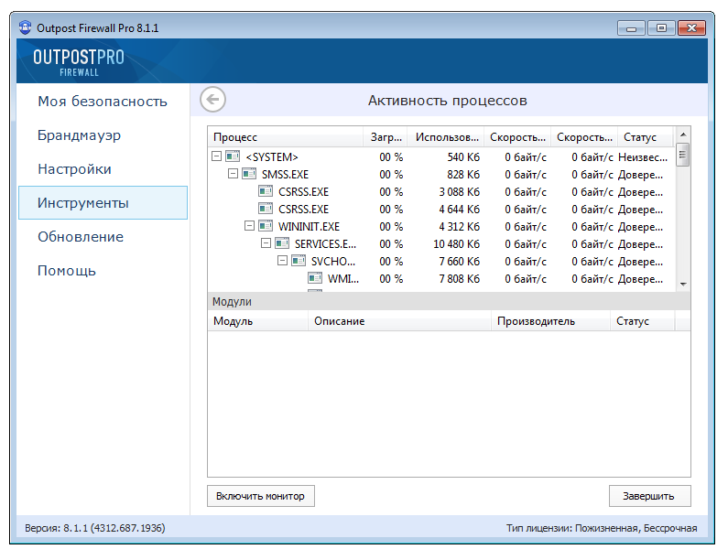Click the back arrow icon

click(212, 100)
